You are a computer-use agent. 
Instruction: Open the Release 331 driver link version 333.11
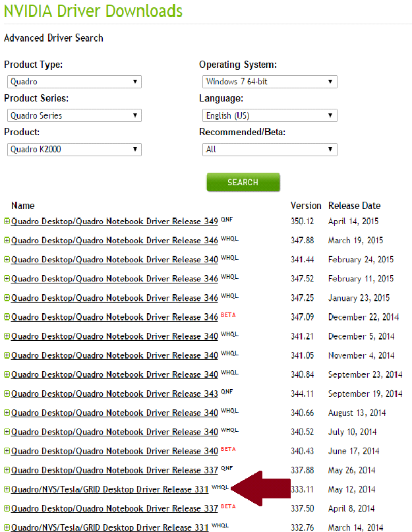click(110, 490)
